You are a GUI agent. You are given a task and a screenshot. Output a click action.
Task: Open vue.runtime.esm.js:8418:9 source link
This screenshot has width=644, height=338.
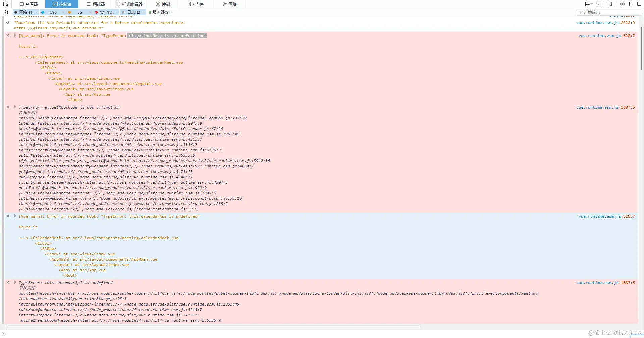[x=605, y=23]
